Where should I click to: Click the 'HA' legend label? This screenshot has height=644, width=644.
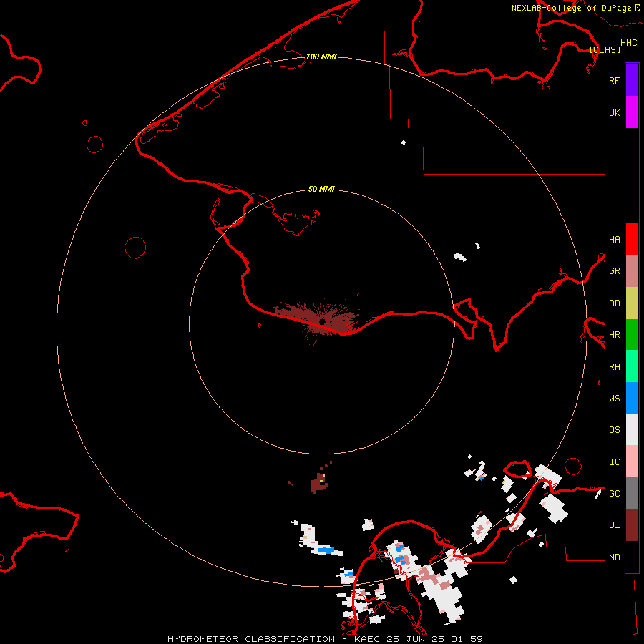[615, 240]
